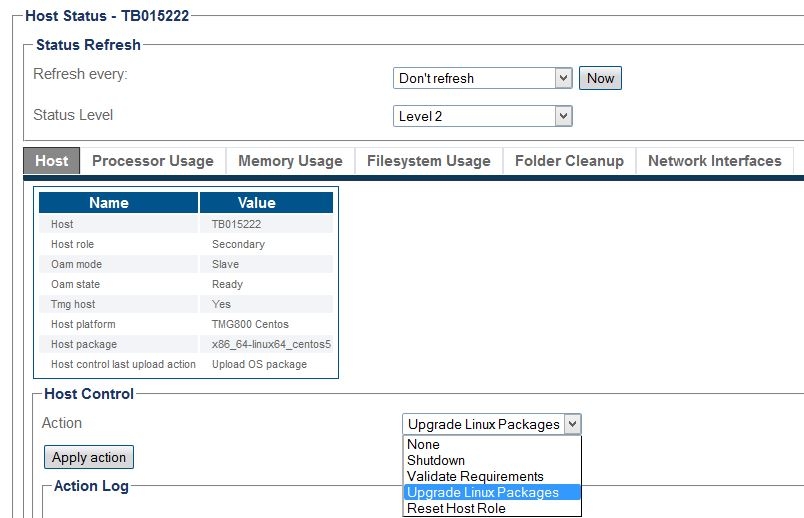Pick Validate Requirements in the Action list
The width and height of the screenshot is (804, 518).
pyautogui.click(x=475, y=477)
